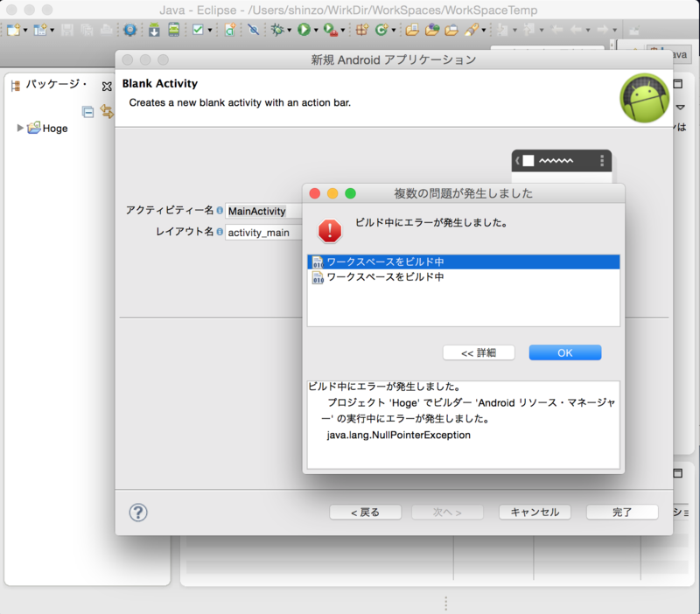The width and height of the screenshot is (700, 614).
Task: Click the << 詳細 button
Action: tap(479, 353)
